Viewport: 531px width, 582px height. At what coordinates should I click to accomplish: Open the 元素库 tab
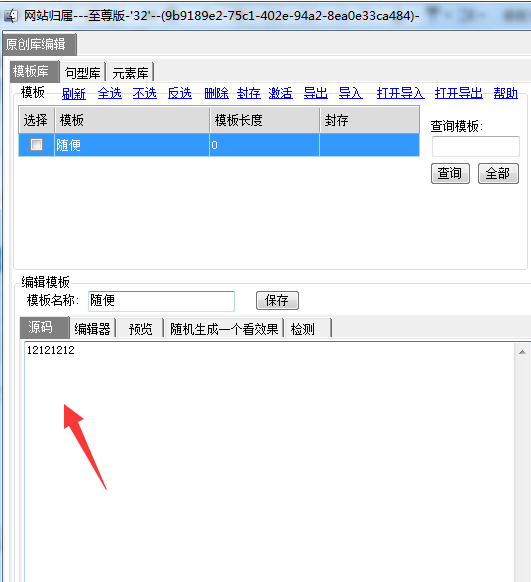tap(130, 72)
